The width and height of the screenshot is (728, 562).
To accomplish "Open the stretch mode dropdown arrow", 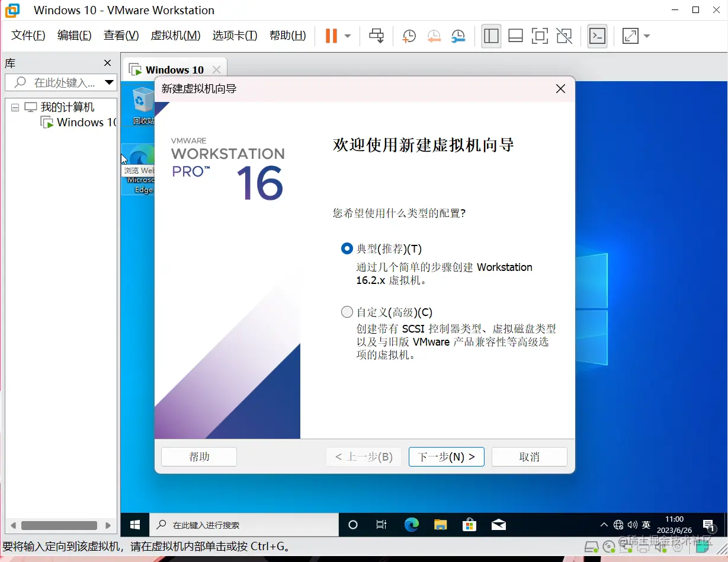I will coord(646,36).
